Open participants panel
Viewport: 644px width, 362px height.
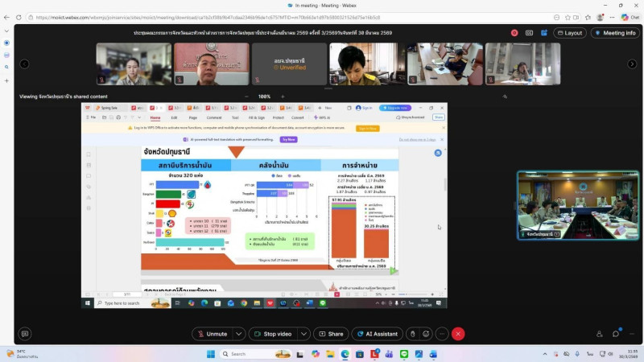599,334
